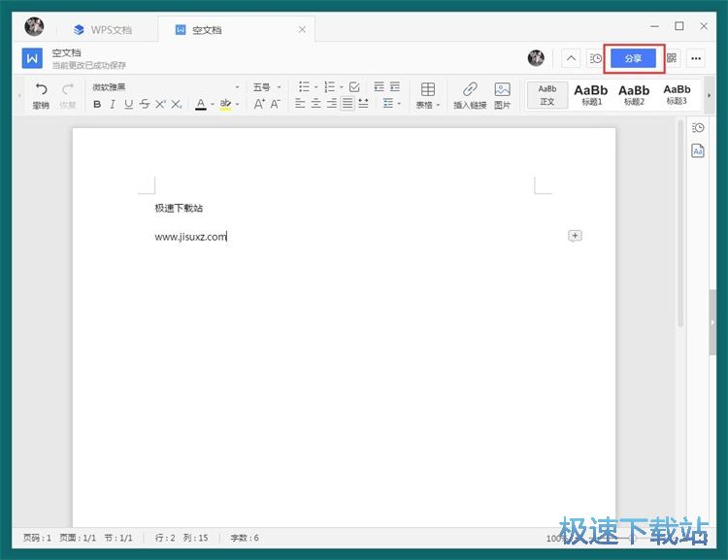Open the line spacing dropdown arrow
This screenshot has height=560, width=728.
(399, 104)
